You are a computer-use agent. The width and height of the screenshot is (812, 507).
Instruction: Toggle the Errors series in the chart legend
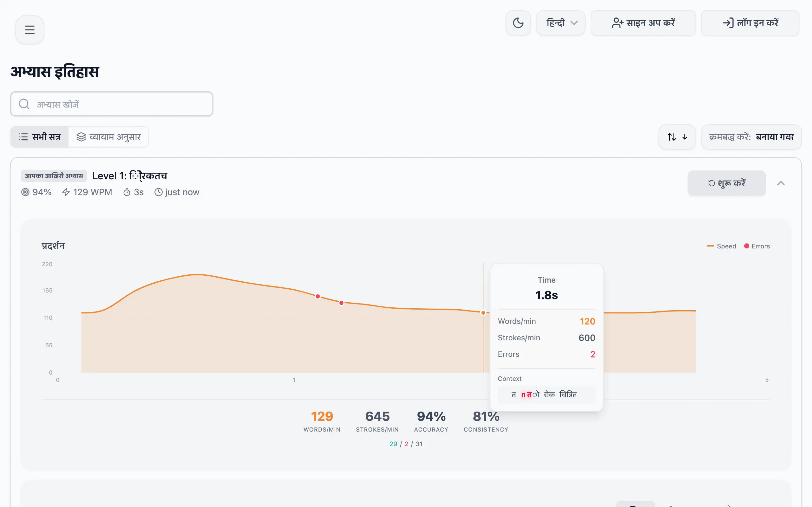tap(757, 246)
